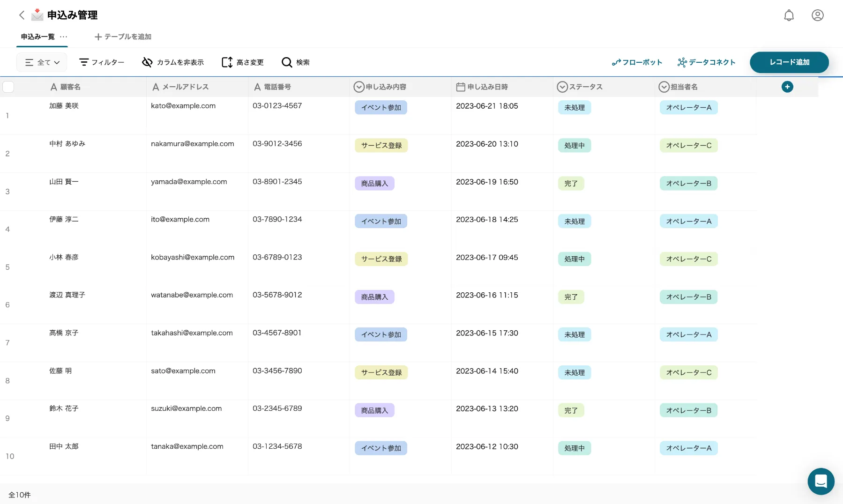Click the notification bell icon
The image size is (843, 504).
(x=789, y=15)
